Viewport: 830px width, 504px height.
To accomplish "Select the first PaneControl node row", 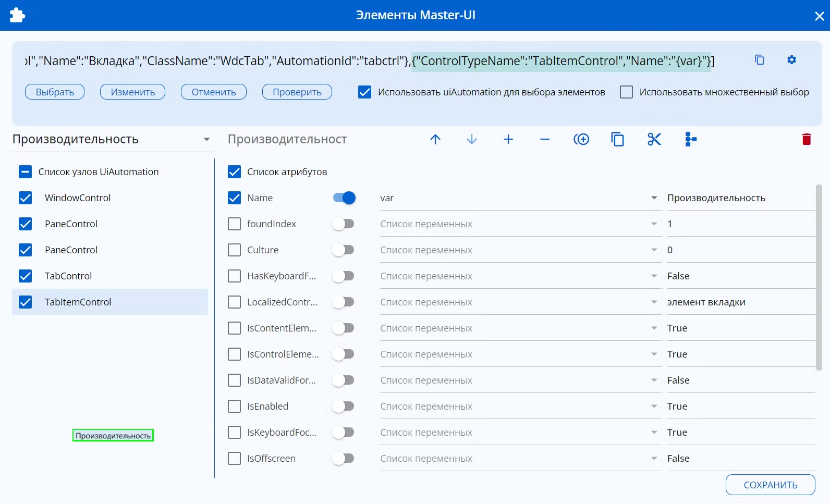I will pyautogui.click(x=110, y=224).
